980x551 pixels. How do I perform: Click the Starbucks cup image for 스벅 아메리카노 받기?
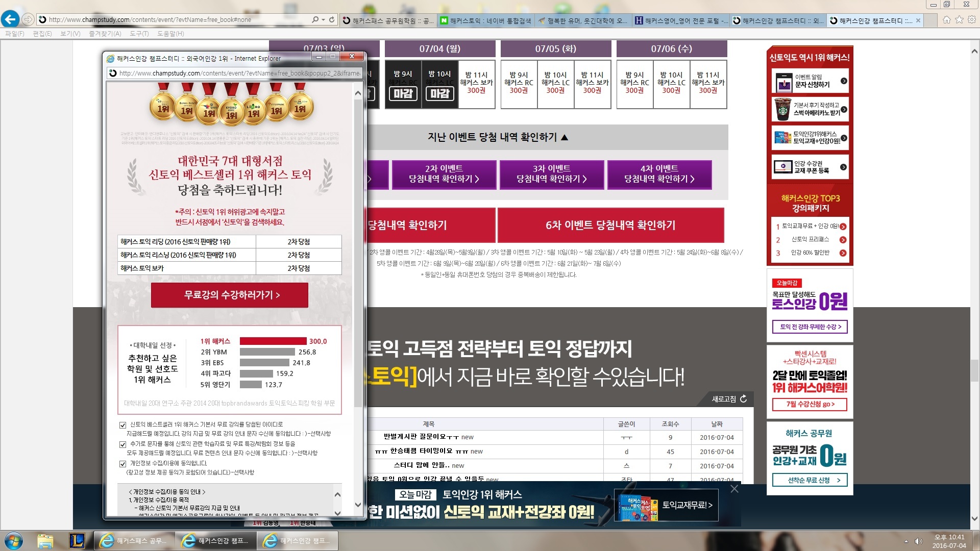(x=782, y=109)
